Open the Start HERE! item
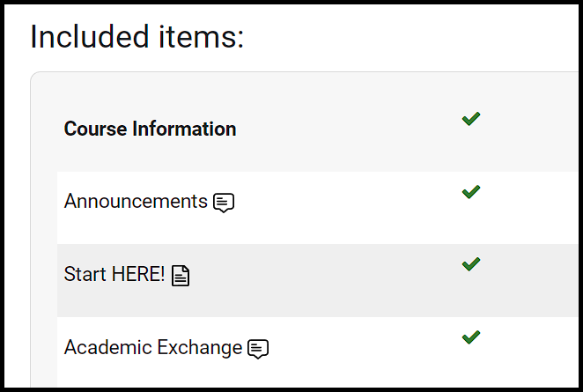The image size is (583, 392). click(114, 274)
